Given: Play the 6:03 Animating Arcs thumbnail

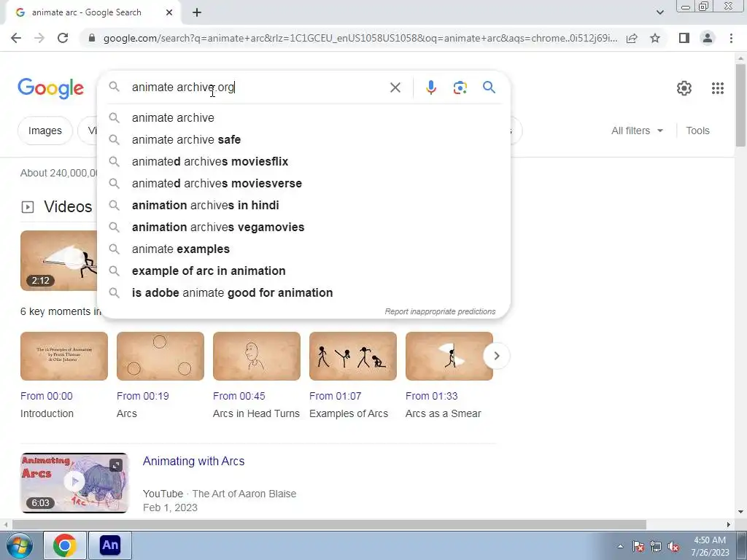Looking at the screenshot, I should [74, 483].
